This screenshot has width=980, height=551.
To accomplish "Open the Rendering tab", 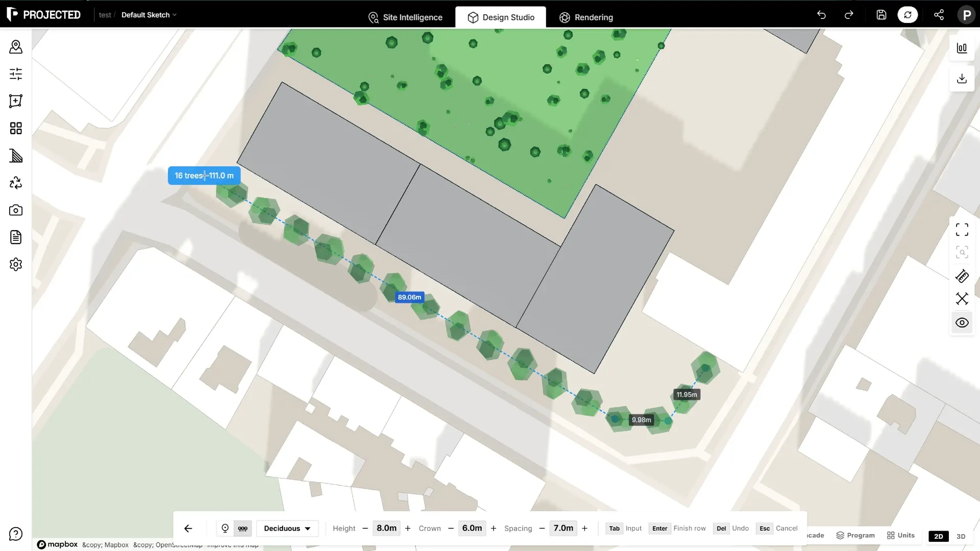I will point(586,17).
